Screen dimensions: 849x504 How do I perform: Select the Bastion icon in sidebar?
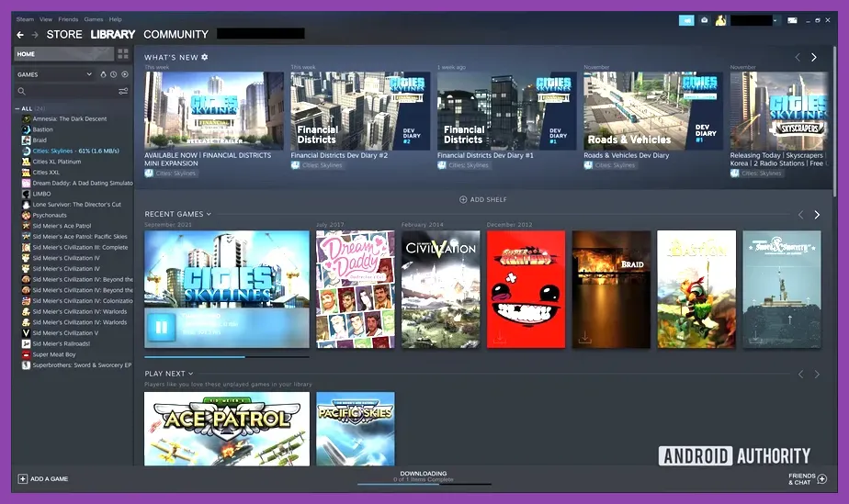(26, 129)
